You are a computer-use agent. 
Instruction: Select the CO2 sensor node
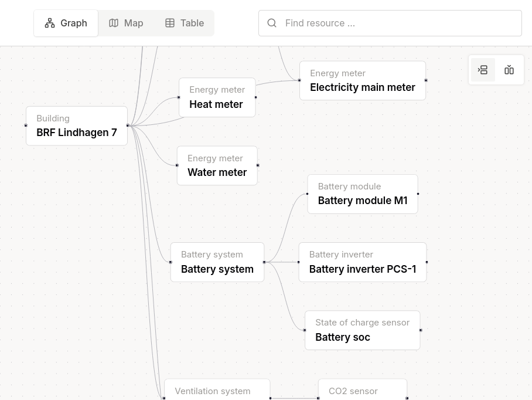362,391
